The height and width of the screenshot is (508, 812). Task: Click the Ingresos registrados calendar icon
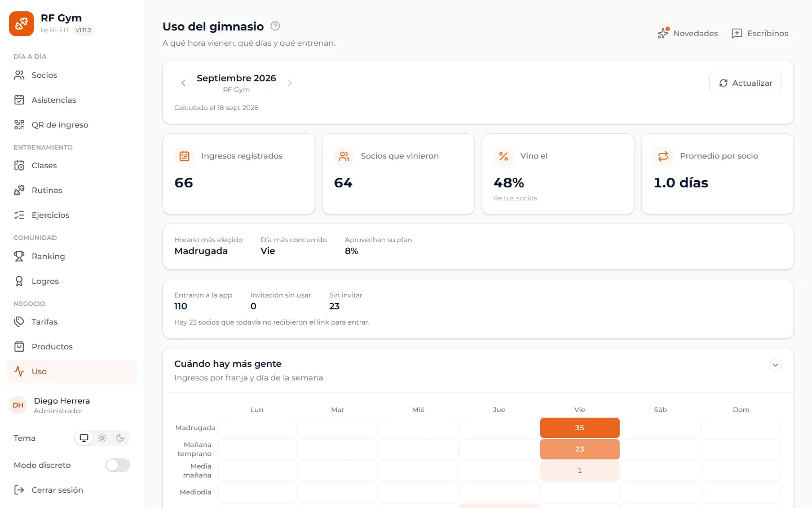point(184,156)
